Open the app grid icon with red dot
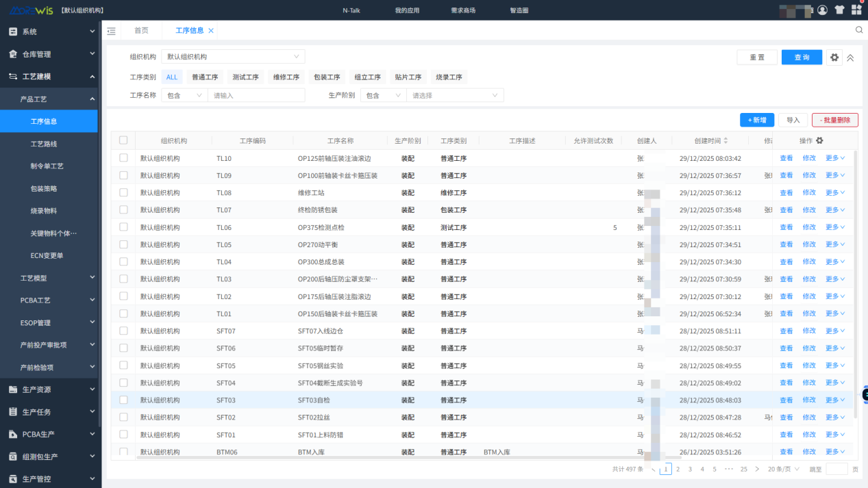 click(856, 10)
